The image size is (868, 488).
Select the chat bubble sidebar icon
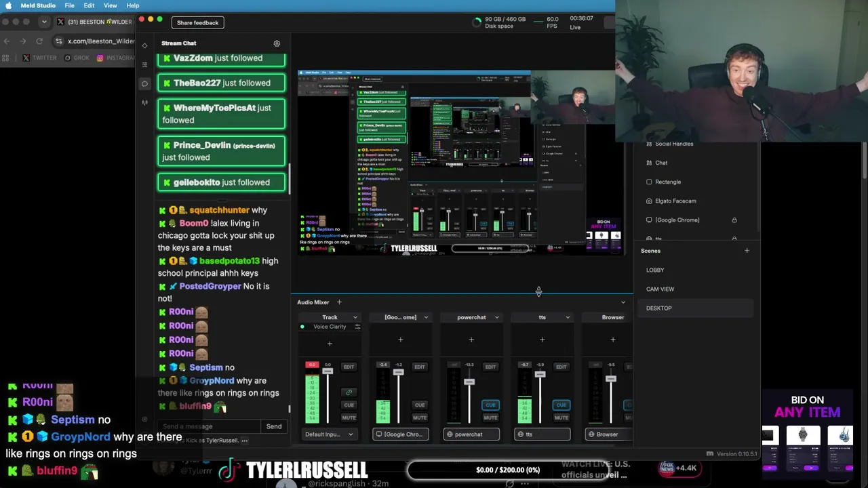pyautogui.click(x=144, y=84)
